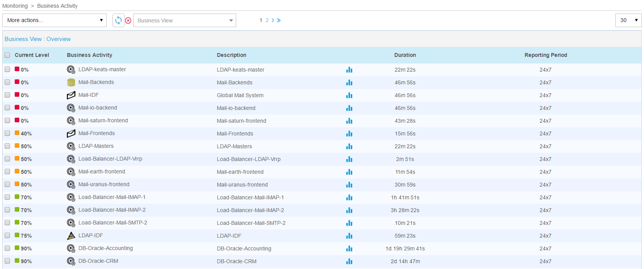644x269 pixels.
Task: Open bar chart icon for Mail-IDF row
Action: tap(349, 95)
